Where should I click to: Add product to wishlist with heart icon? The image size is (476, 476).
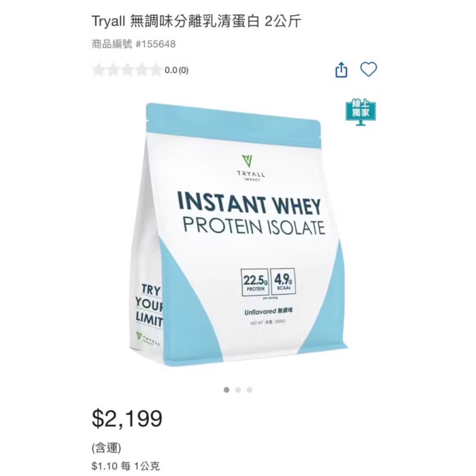[x=368, y=69]
